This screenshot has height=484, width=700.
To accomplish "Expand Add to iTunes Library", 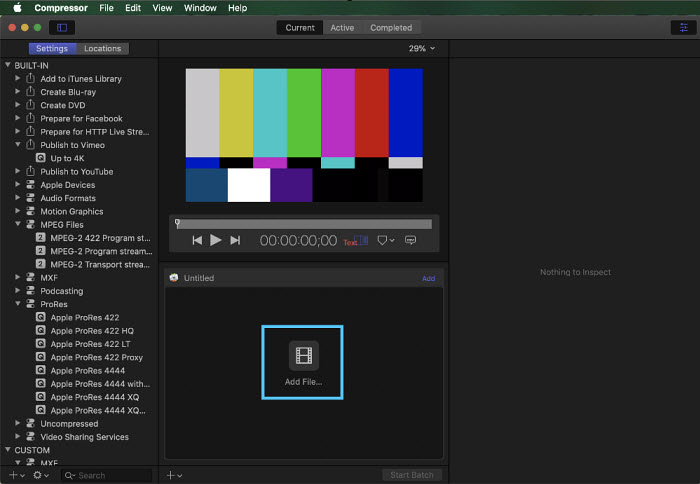I will [17, 78].
